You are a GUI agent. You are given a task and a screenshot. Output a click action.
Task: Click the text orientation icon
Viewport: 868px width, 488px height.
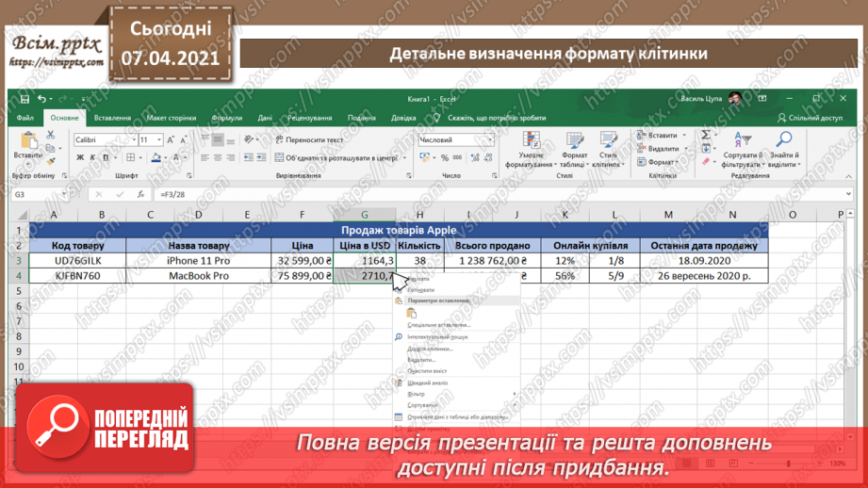point(249,140)
